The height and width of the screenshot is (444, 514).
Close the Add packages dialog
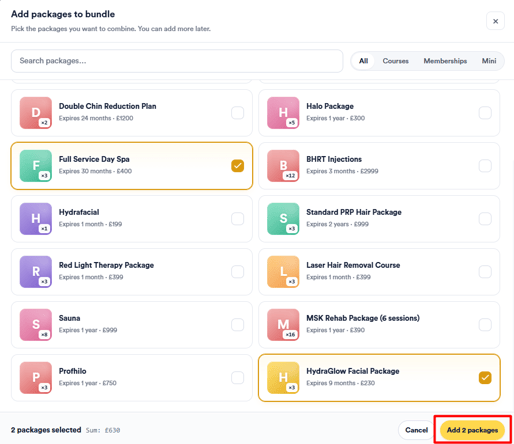495,21
